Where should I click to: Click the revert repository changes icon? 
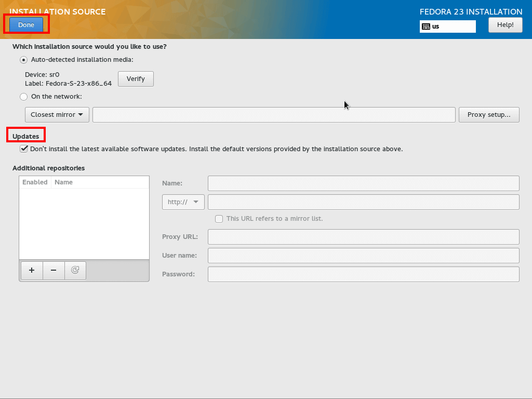tap(75, 270)
